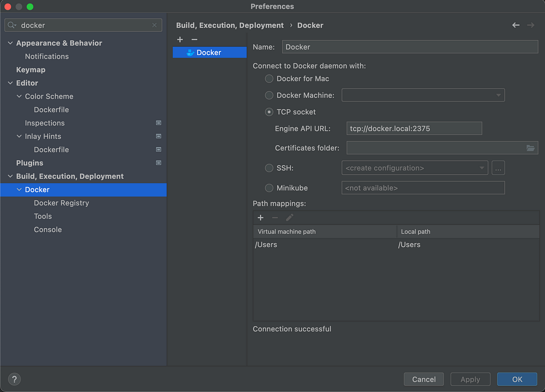Click project-level icon beside Inspections
The width and height of the screenshot is (545, 392).
(159, 123)
